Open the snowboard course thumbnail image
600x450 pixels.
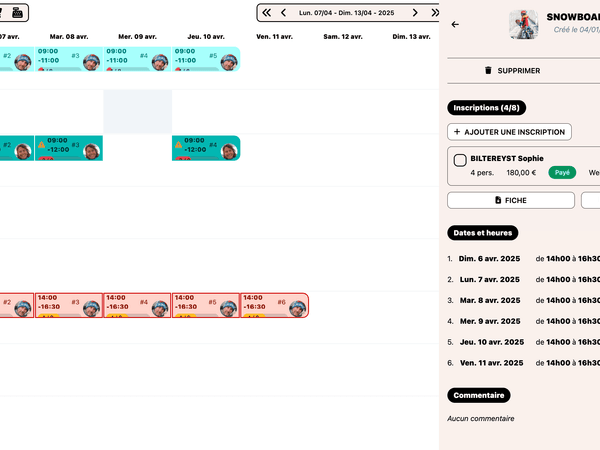click(523, 24)
